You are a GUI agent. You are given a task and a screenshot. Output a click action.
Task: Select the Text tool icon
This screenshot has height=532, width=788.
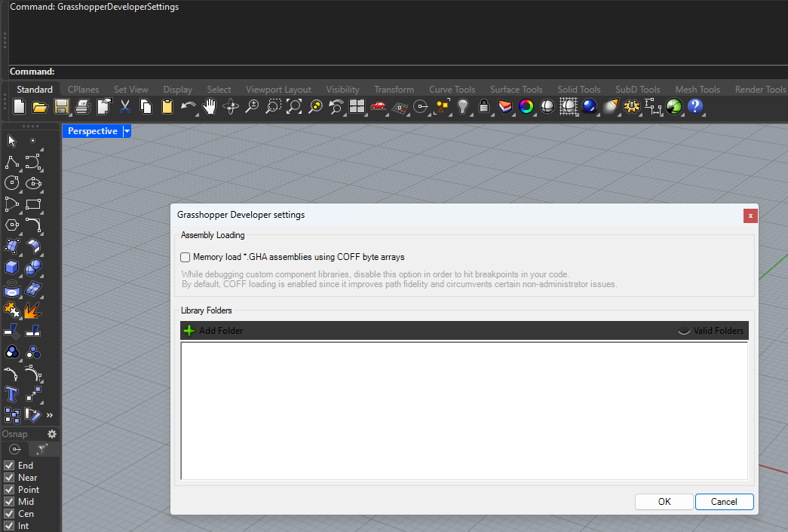pyautogui.click(x=11, y=394)
